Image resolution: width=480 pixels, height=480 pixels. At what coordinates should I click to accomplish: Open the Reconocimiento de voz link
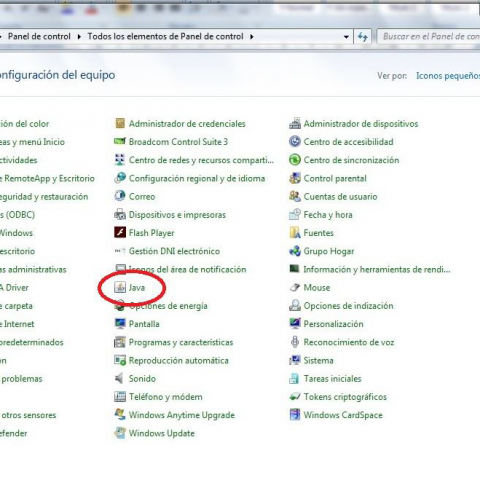(x=349, y=342)
